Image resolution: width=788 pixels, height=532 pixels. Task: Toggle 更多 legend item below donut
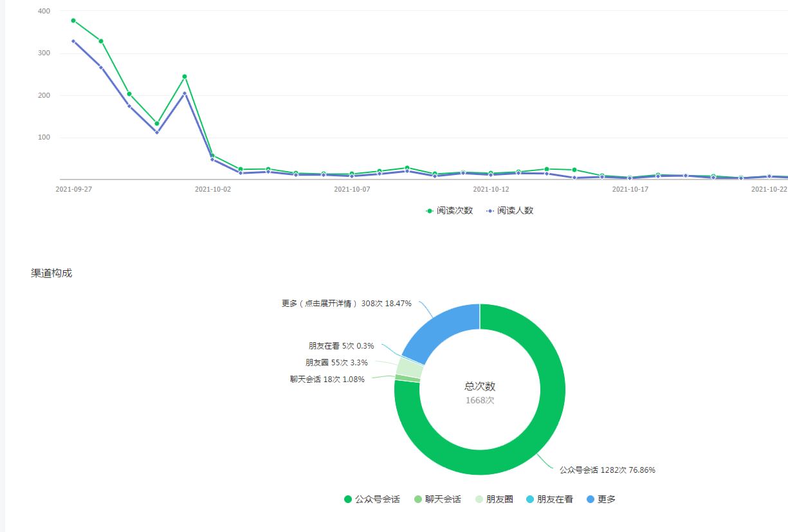coord(601,499)
